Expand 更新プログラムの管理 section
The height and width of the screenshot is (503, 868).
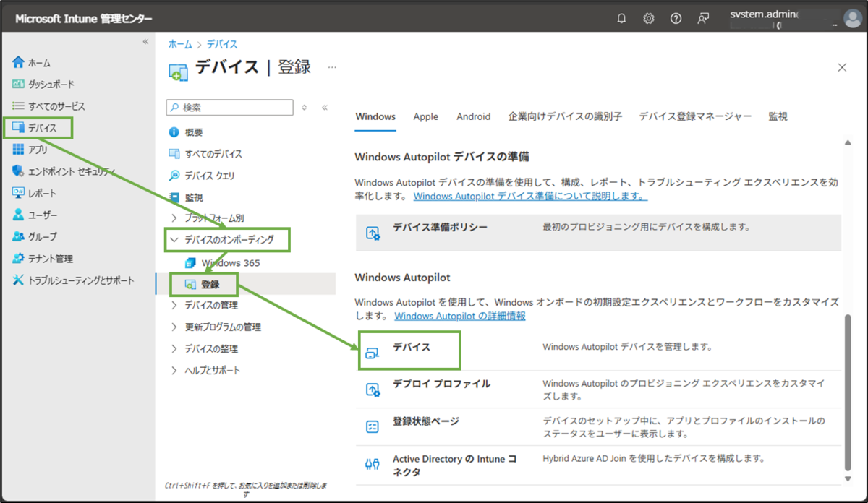tap(174, 327)
